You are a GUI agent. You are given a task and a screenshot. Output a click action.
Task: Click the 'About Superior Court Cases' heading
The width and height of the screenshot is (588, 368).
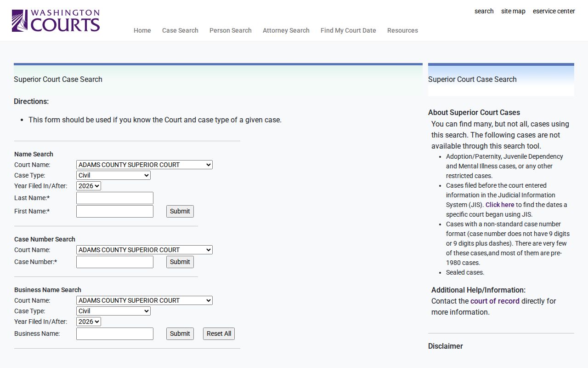(474, 112)
